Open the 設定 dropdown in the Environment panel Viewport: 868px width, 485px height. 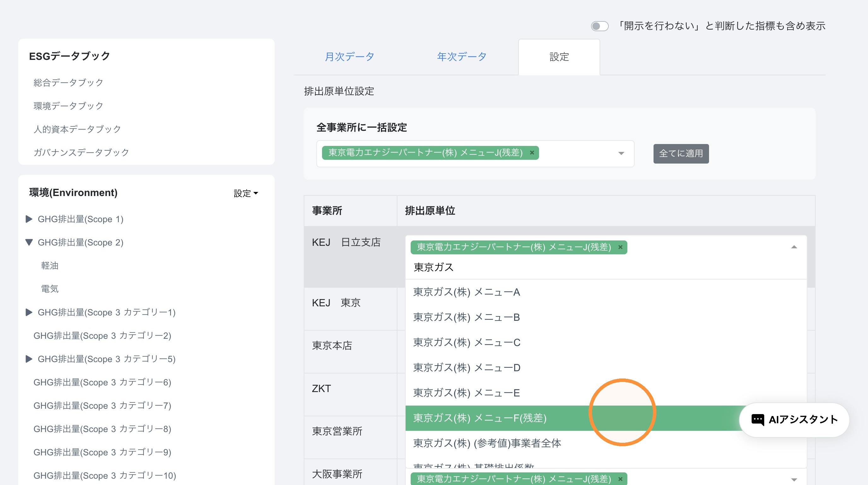click(x=246, y=193)
